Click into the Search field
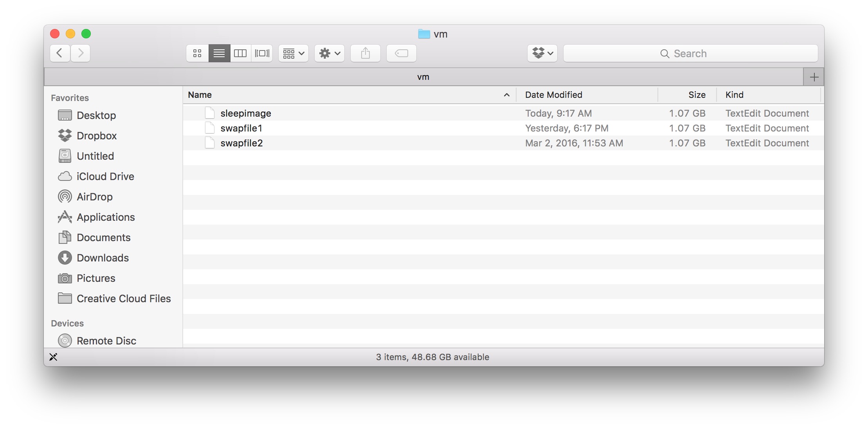The width and height of the screenshot is (868, 429). click(691, 53)
